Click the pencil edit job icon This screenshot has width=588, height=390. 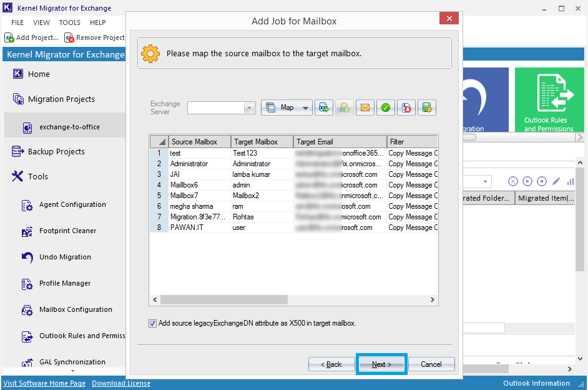[x=556, y=182]
